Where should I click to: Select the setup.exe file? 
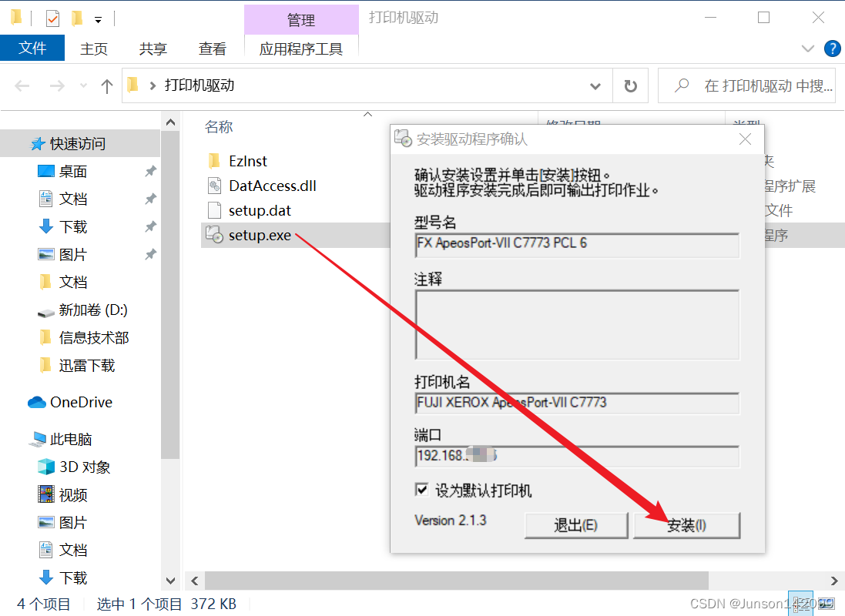click(x=260, y=236)
